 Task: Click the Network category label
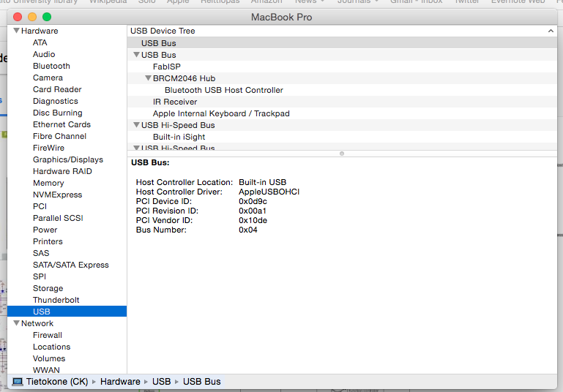pos(37,323)
